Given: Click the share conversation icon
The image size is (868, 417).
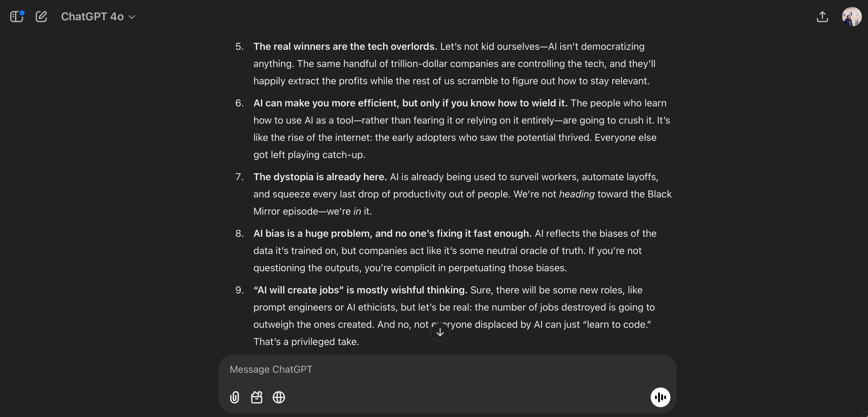Looking at the screenshot, I should [822, 17].
